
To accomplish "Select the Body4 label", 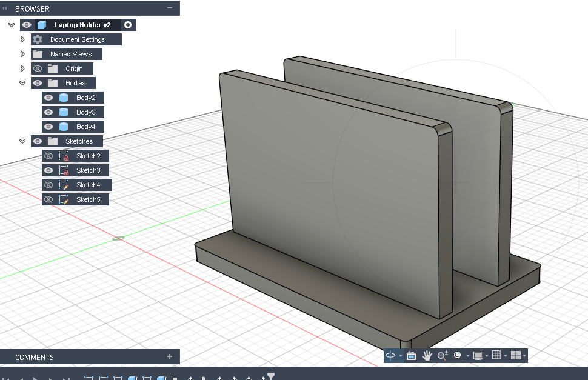I will (86, 127).
